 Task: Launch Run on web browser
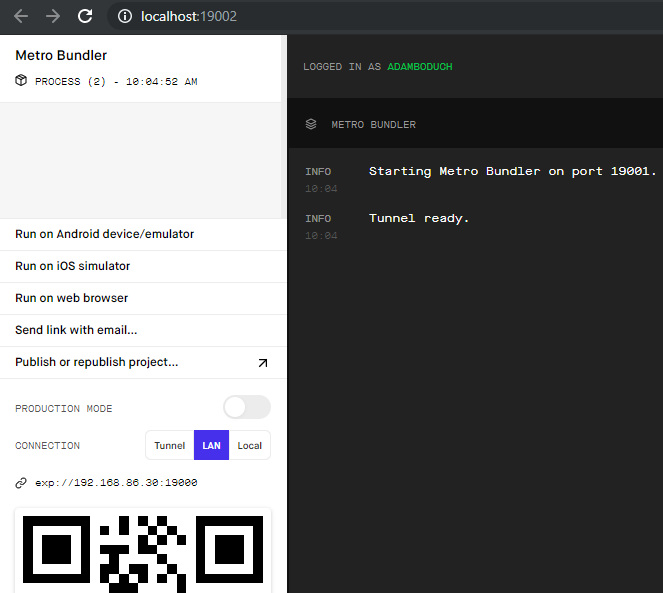[72, 298]
